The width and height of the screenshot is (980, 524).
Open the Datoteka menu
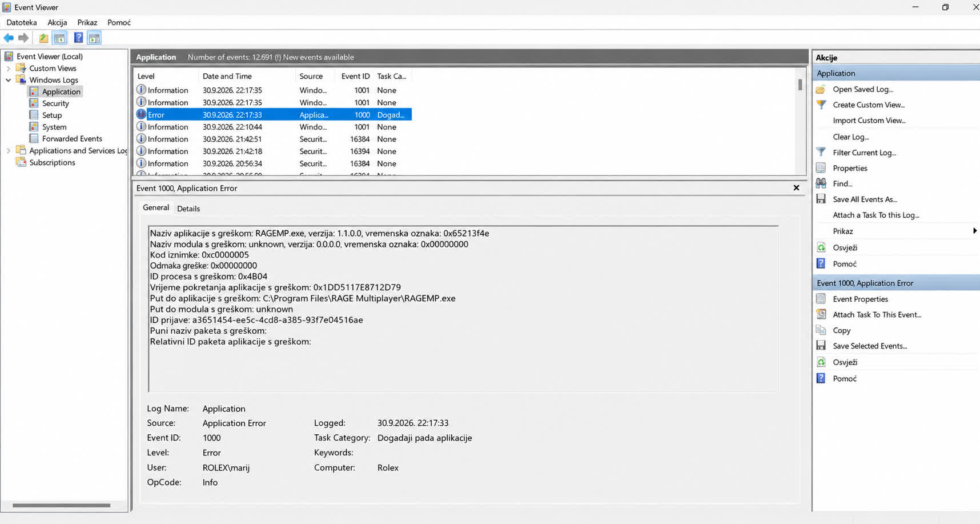[22, 22]
